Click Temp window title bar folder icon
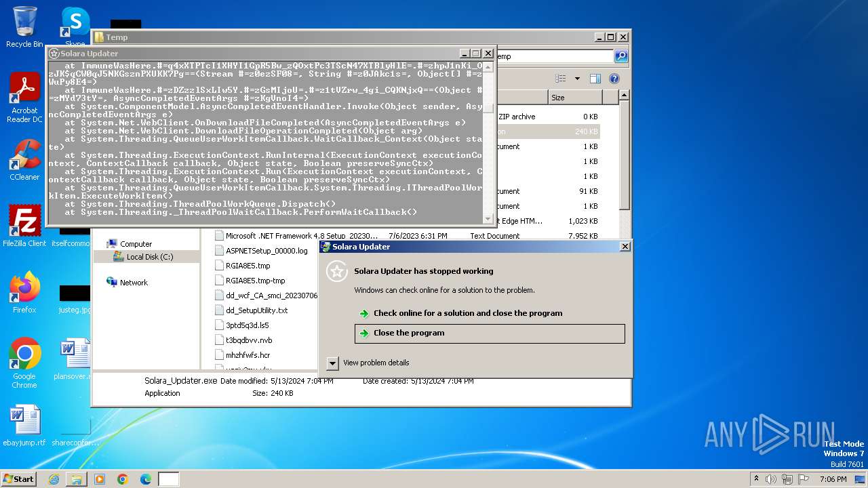The width and height of the screenshot is (868, 488). [x=99, y=37]
